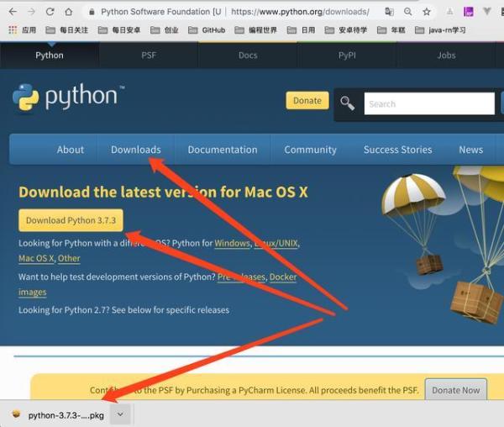Screen dimensions: 504x427
Task: Select the Docs top tab
Action: click(x=248, y=55)
